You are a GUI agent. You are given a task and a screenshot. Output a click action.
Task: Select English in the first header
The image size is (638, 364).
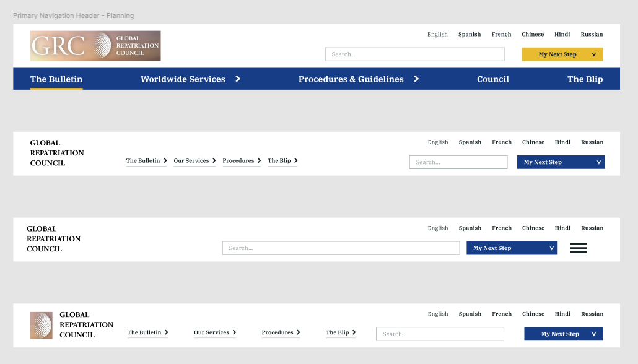437,34
